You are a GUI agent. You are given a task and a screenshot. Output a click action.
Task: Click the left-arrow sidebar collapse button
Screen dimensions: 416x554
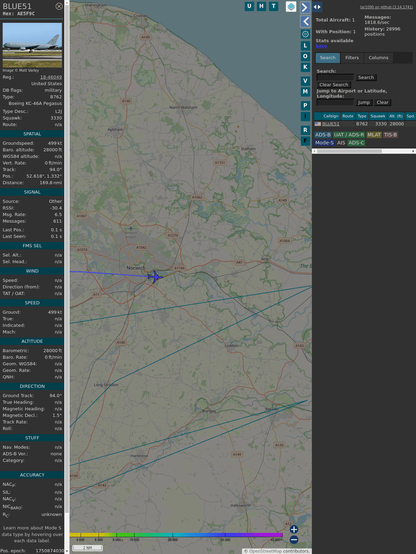(x=305, y=22)
